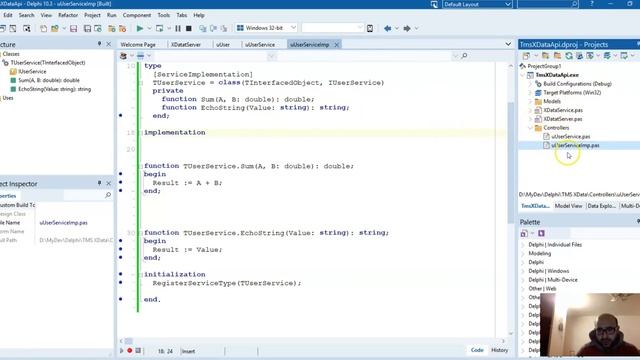Expand the Modeling palette group
Viewport: 640px width, 360px height.
(523, 253)
